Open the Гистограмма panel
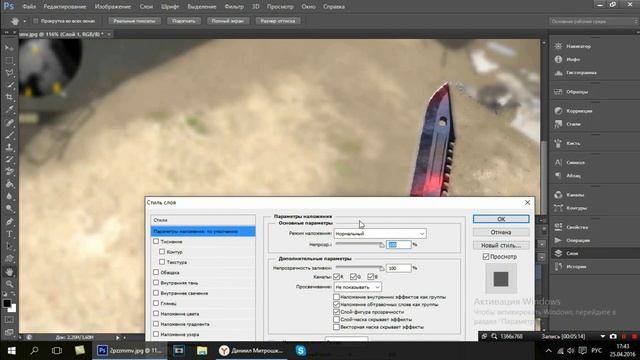 tap(576, 73)
